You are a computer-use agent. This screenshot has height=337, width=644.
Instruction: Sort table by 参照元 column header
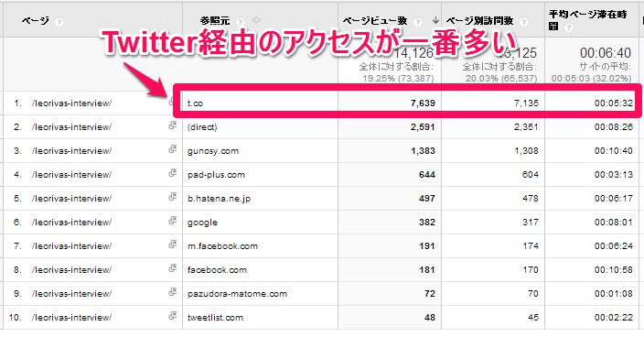click(x=215, y=21)
